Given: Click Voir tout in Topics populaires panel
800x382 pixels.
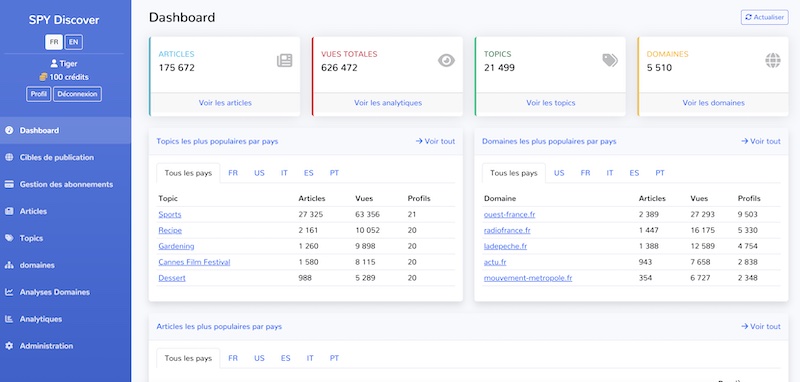Looking at the screenshot, I should pyautogui.click(x=435, y=141).
